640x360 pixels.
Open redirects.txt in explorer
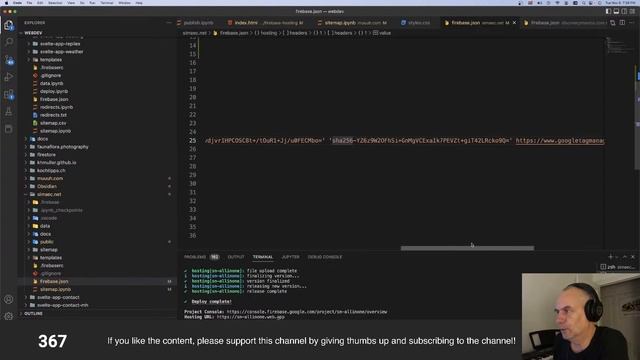(53, 115)
